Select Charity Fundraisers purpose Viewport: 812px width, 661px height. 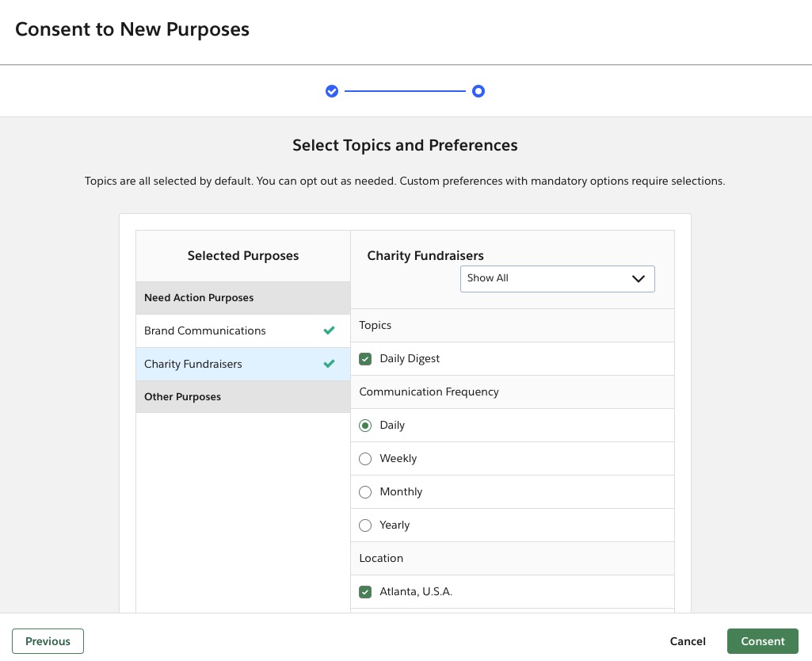click(x=193, y=364)
